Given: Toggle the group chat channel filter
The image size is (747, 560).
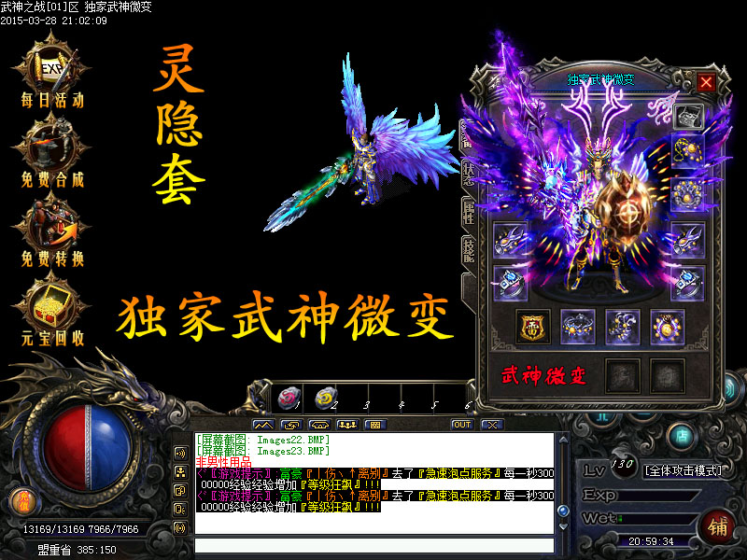Looking at the screenshot, I should pos(180,491).
